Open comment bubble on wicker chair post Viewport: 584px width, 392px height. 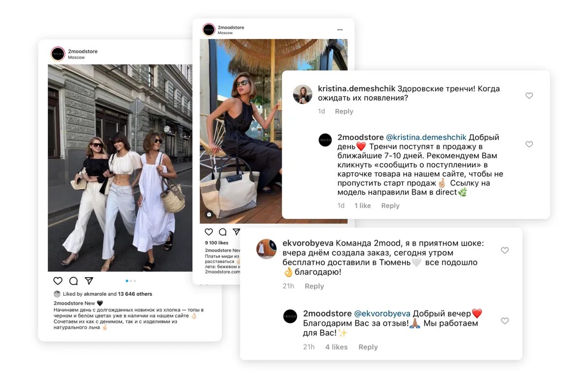[x=222, y=232]
